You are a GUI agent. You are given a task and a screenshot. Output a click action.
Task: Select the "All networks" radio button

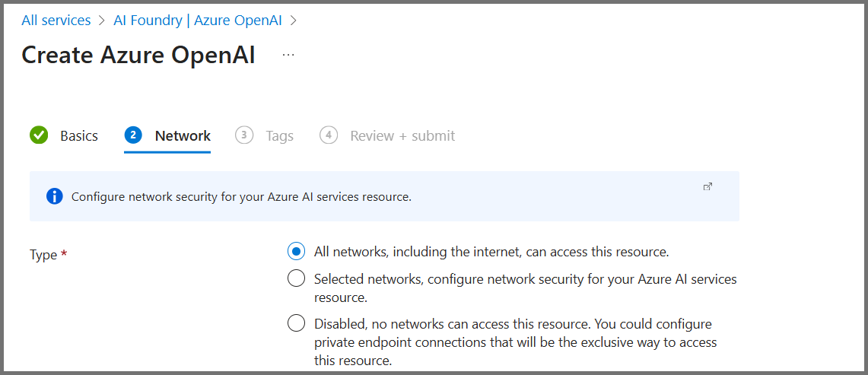pyautogui.click(x=296, y=251)
